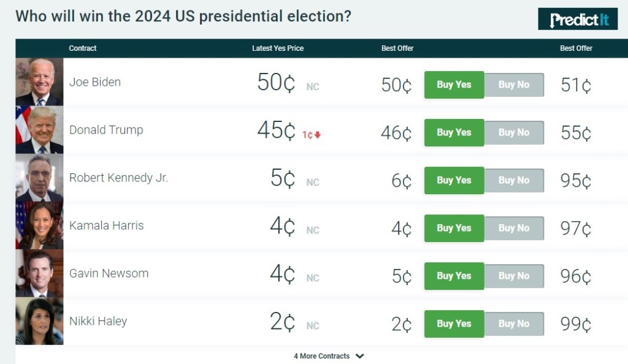Open Donald Trump's contract photo
The height and width of the screenshot is (364, 628).
39,130
